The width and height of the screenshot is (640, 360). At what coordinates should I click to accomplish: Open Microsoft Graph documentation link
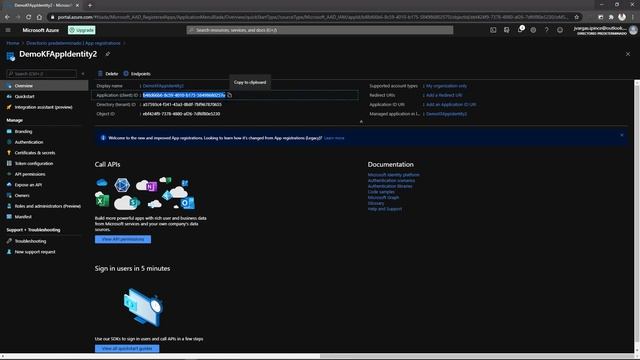click(x=383, y=198)
